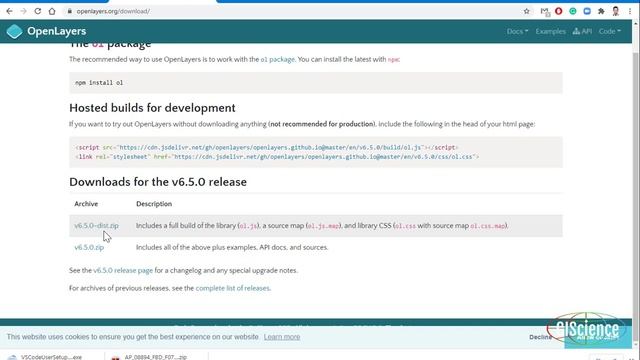Follow the npm link
Viewport: 640px width, 360px height.
coord(393,60)
